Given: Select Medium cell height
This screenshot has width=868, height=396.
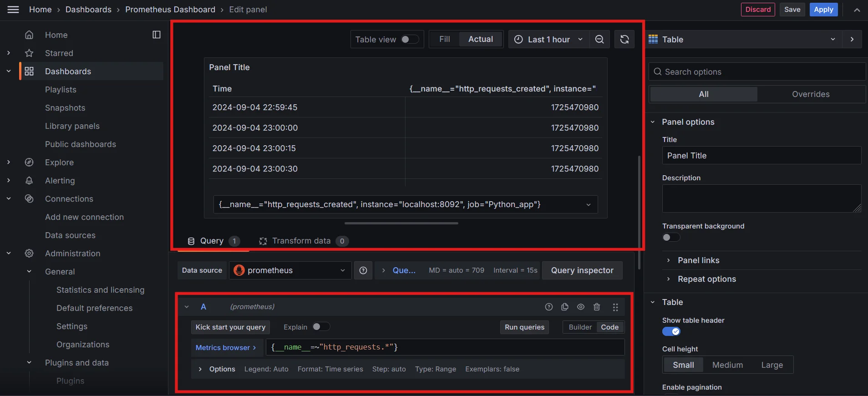Looking at the screenshot, I should coord(727,365).
